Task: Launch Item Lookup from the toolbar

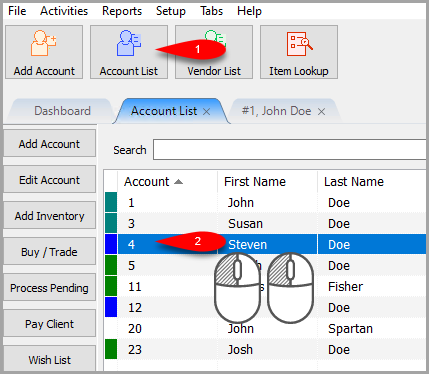Action: 299,52
